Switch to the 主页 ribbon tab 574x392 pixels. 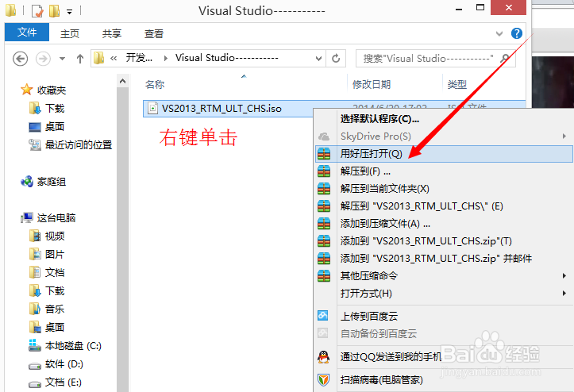[x=70, y=33]
